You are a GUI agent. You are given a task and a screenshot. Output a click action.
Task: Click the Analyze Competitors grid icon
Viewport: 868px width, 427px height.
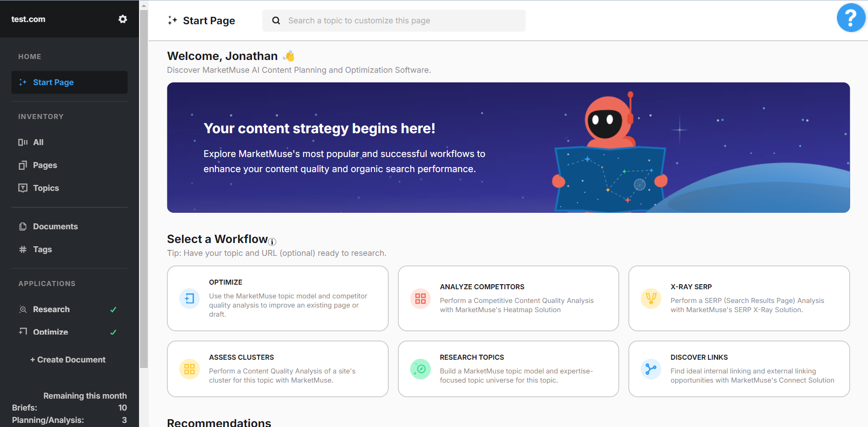(420, 299)
